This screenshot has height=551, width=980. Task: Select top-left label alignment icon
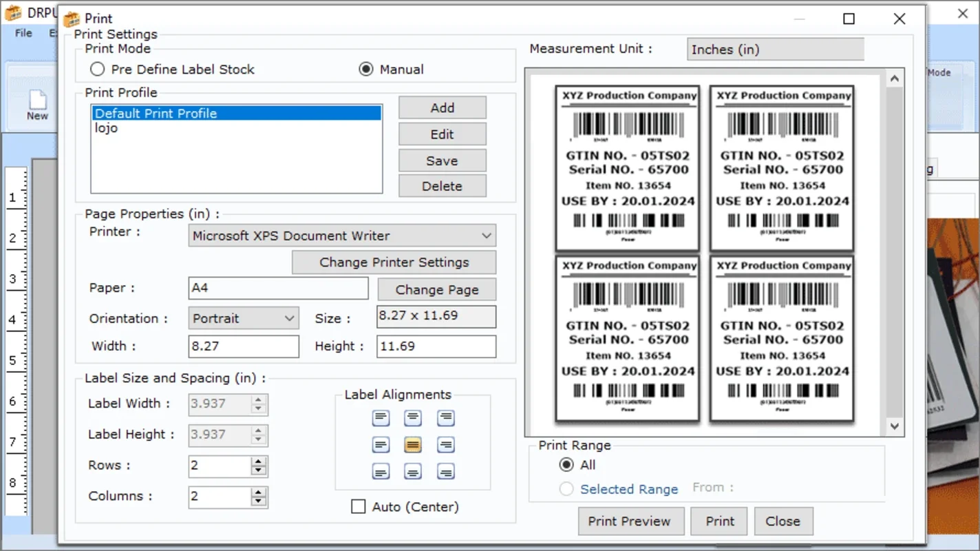tap(381, 418)
